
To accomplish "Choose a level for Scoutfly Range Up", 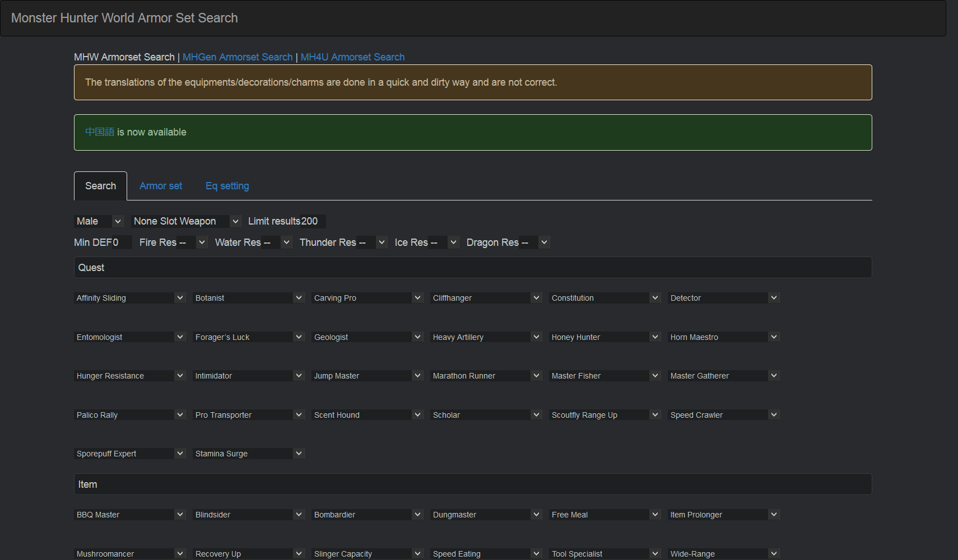I will tap(605, 415).
